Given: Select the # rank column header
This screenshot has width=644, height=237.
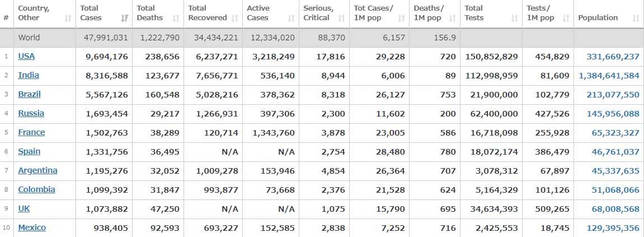Looking at the screenshot, I should (6, 18).
